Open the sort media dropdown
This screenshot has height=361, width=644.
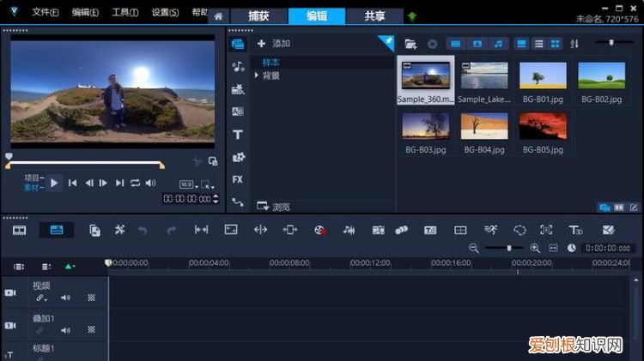[574, 44]
